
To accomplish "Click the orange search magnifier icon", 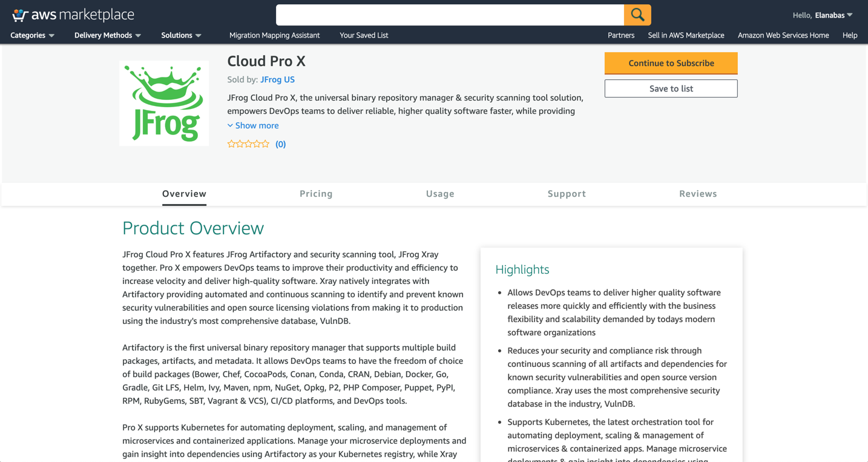I will coord(637,15).
